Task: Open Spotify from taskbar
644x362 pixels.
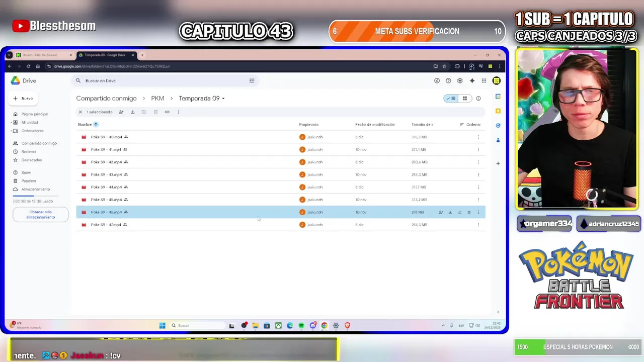Action: (301, 325)
